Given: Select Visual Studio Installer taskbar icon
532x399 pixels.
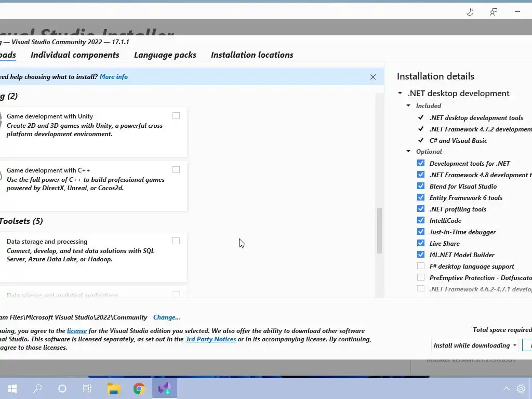Looking at the screenshot, I should (165, 389).
